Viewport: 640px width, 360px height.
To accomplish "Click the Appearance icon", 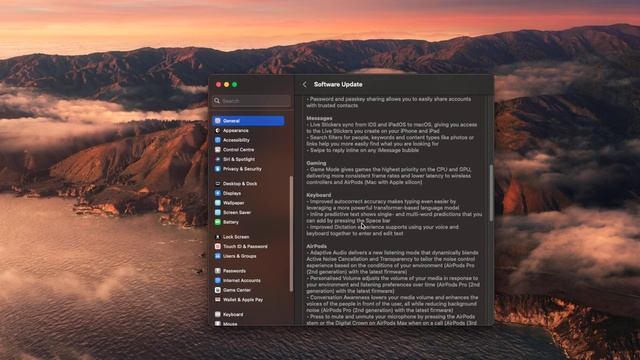I will coord(218,131).
